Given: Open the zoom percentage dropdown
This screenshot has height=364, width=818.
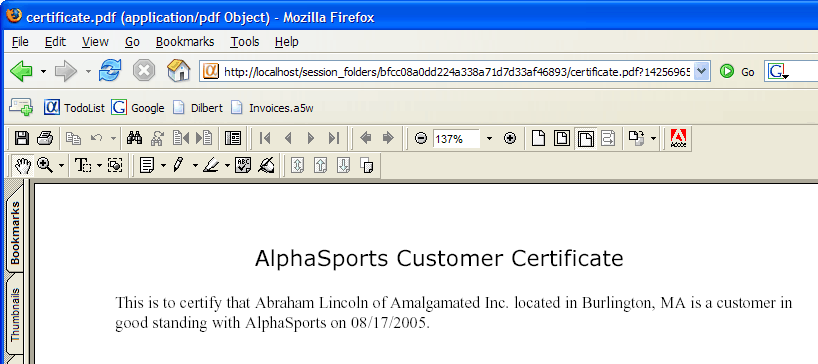Looking at the screenshot, I should coord(489,139).
